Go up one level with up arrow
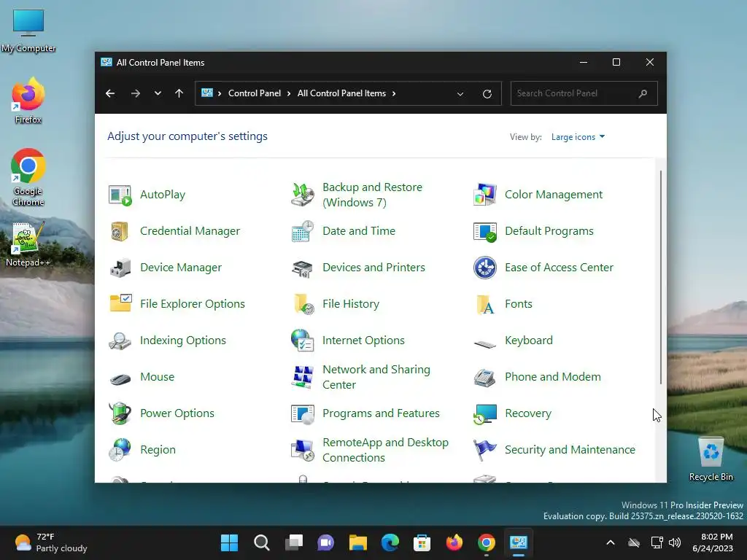Viewport: 747px width, 560px height. (x=179, y=93)
